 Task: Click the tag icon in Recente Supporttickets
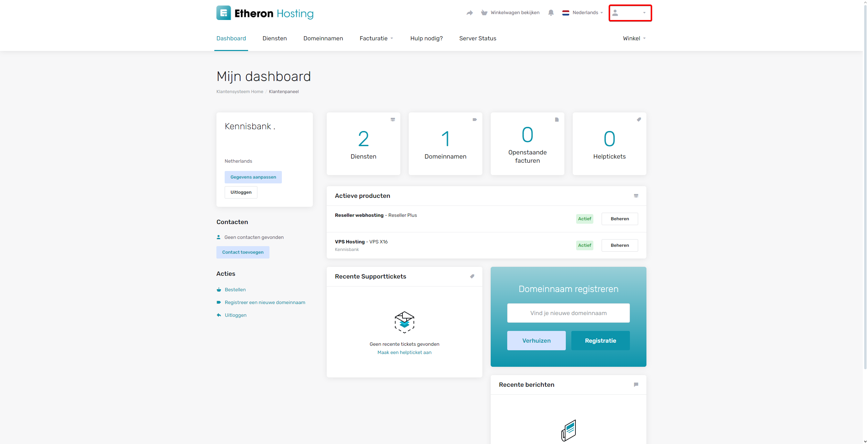tap(472, 276)
